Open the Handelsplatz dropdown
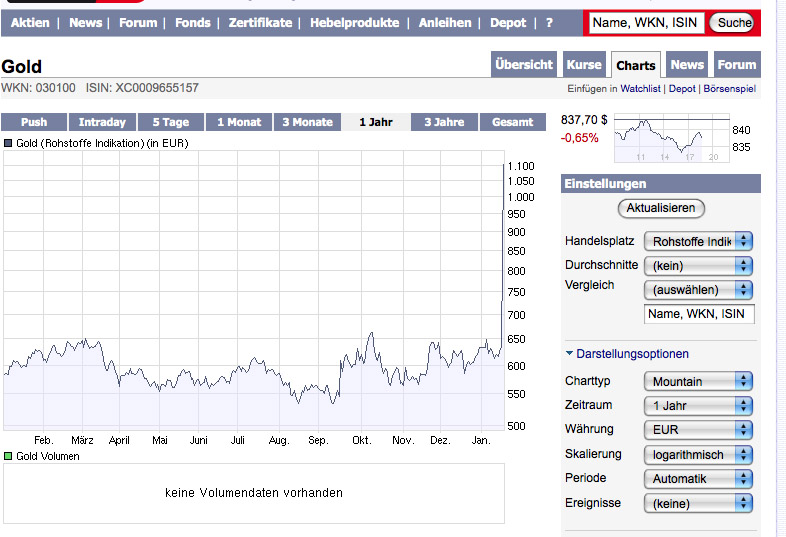This screenshot has width=786, height=537. coord(698,241)
